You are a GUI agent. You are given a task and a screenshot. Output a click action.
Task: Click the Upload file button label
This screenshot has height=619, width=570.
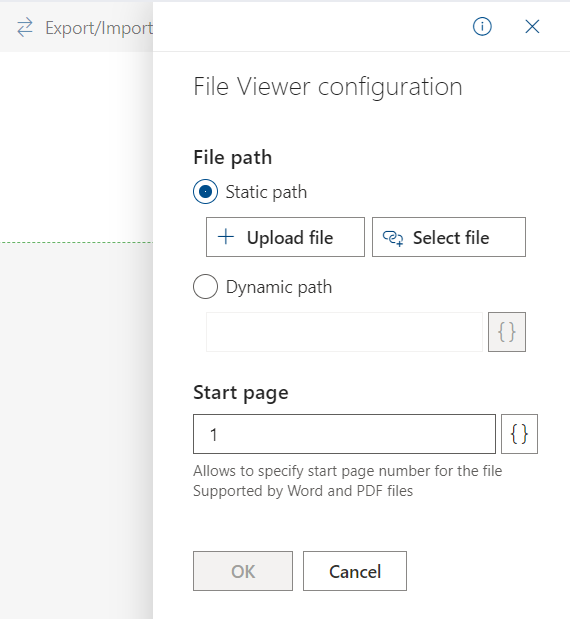click(290, 238)
